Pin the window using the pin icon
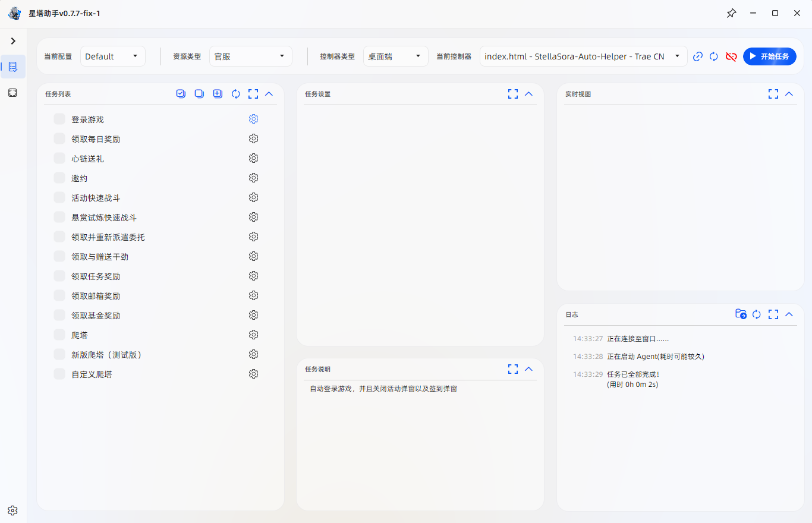 coord(731,13)
